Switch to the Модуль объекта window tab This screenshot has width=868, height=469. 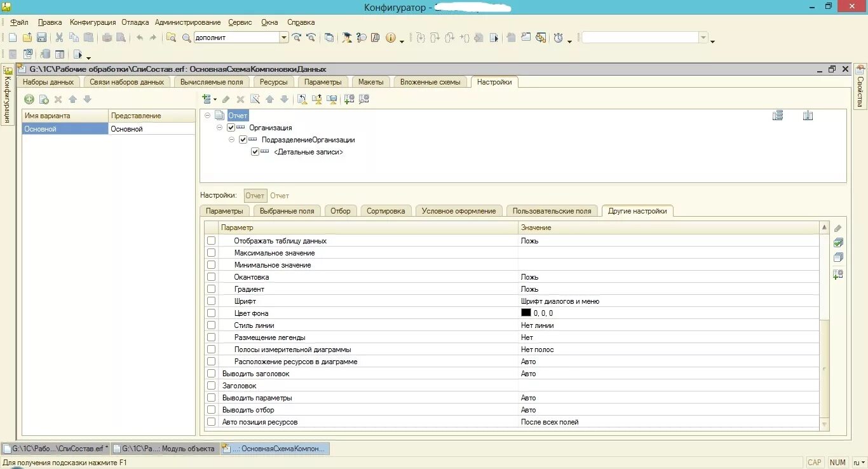tap(165, 449)
